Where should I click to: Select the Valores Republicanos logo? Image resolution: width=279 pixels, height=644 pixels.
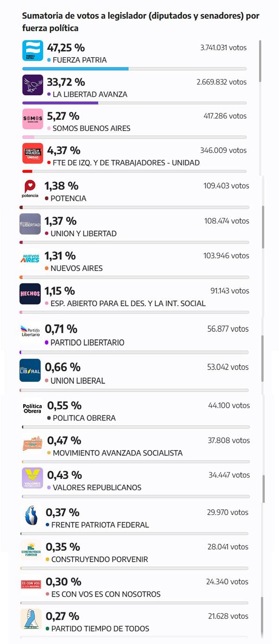(x=33, y=478)
